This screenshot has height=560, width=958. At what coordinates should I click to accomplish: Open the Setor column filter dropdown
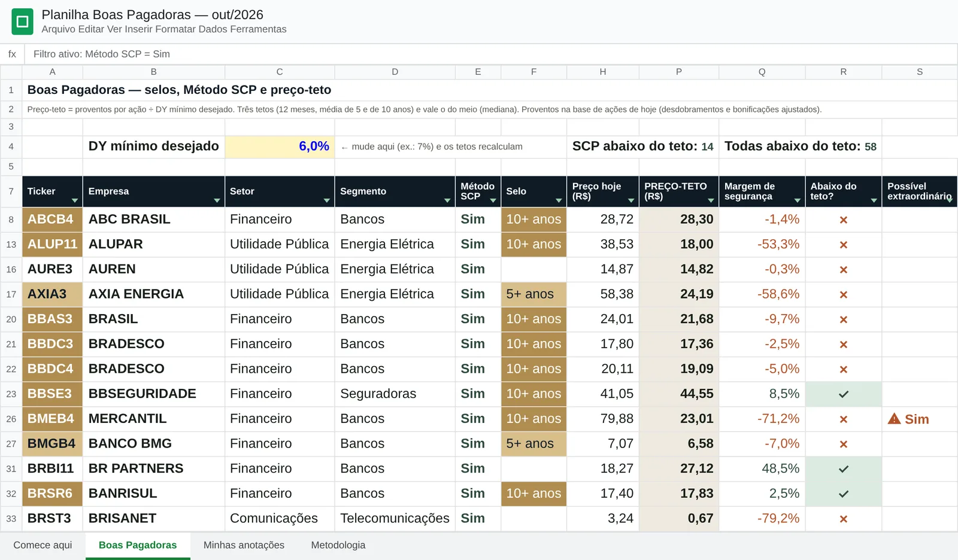pos(326,200)
